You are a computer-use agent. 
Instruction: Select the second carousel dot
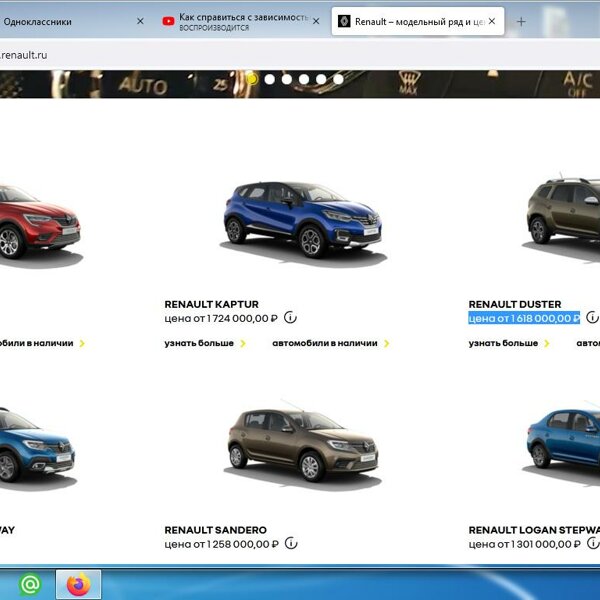[269, 79]
